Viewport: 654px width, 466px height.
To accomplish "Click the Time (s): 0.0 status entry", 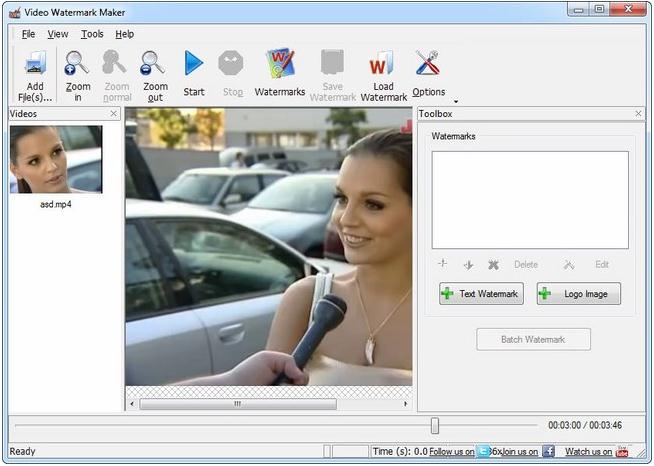I will (x=400, y=451).
